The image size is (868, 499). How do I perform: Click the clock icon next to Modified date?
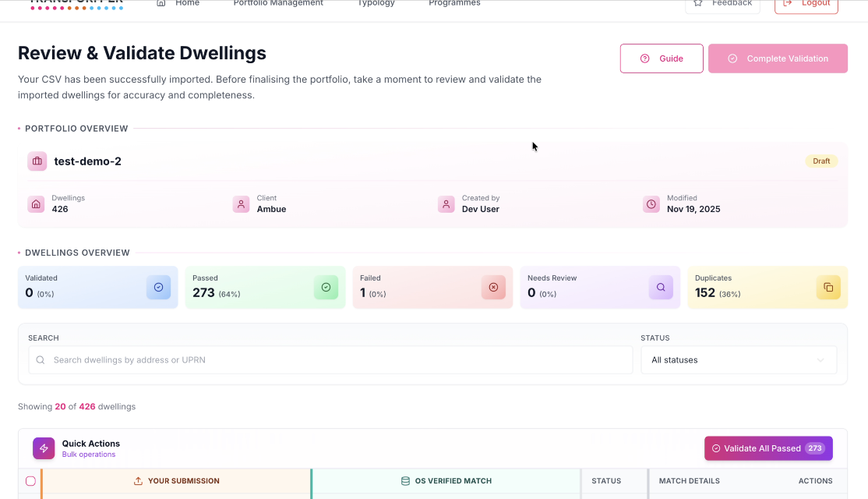point(651,204)
